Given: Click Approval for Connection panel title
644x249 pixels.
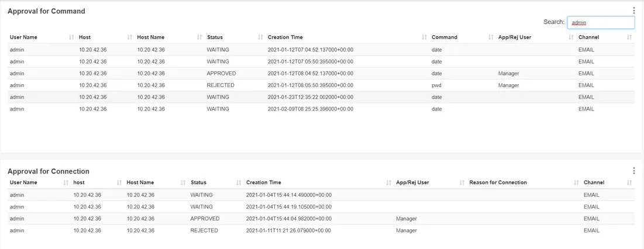Looking at the screenshot, I should (49, 171).
